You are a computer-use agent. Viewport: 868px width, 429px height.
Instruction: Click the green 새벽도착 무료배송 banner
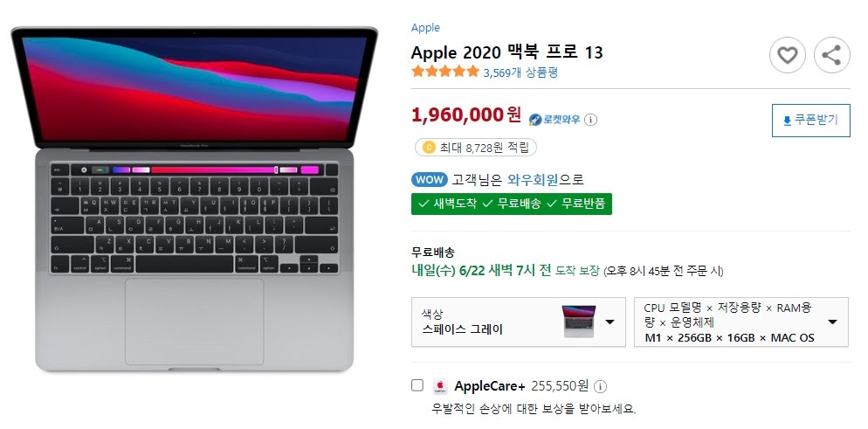[512, 204]
